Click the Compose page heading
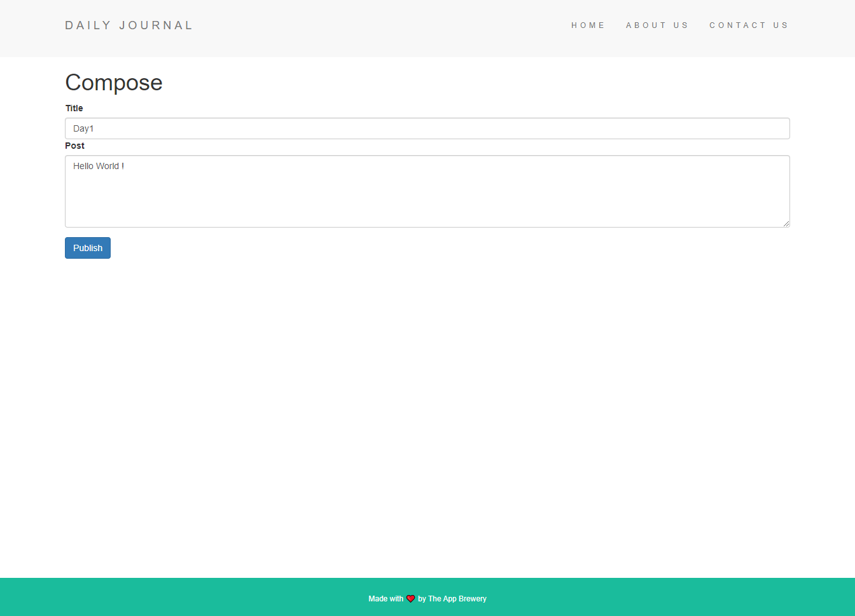 (113, 82)
